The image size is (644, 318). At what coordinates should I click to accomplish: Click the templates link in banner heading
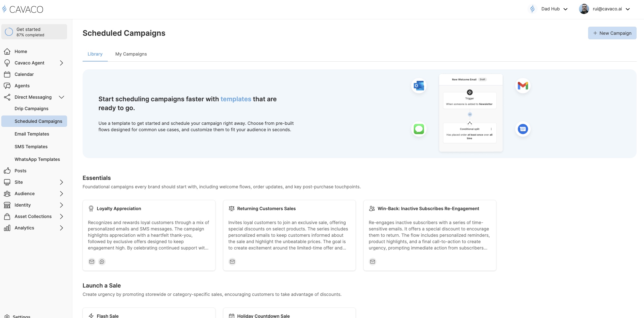click(x=236, y=99)
